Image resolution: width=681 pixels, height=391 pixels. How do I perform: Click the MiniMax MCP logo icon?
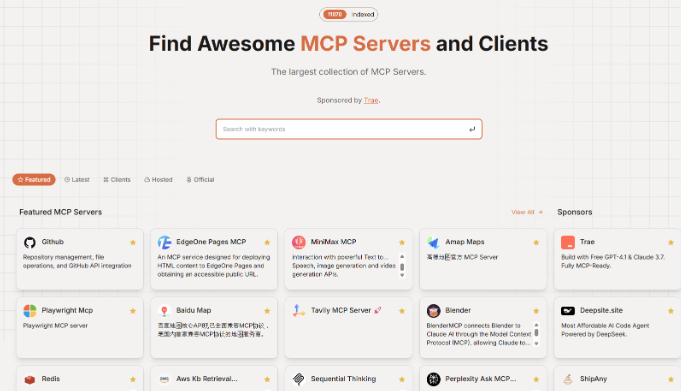click(x=299, y=242)
